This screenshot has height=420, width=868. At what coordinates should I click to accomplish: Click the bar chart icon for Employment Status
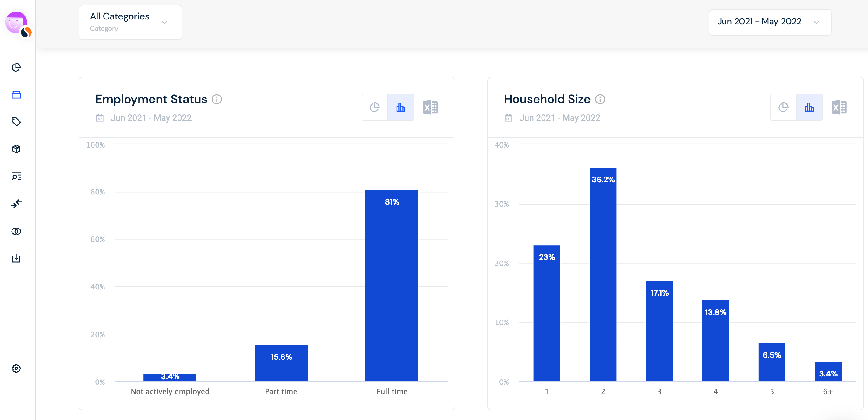[401, 107]
